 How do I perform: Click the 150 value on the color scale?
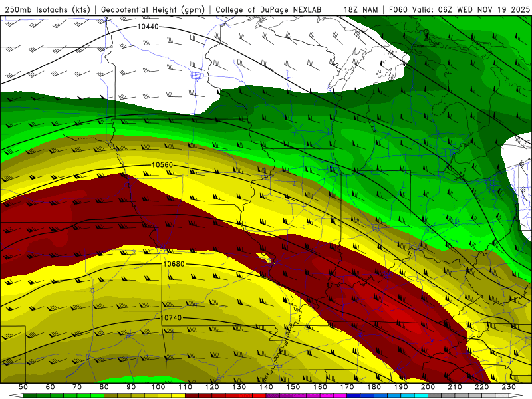[x=293, y=387]
